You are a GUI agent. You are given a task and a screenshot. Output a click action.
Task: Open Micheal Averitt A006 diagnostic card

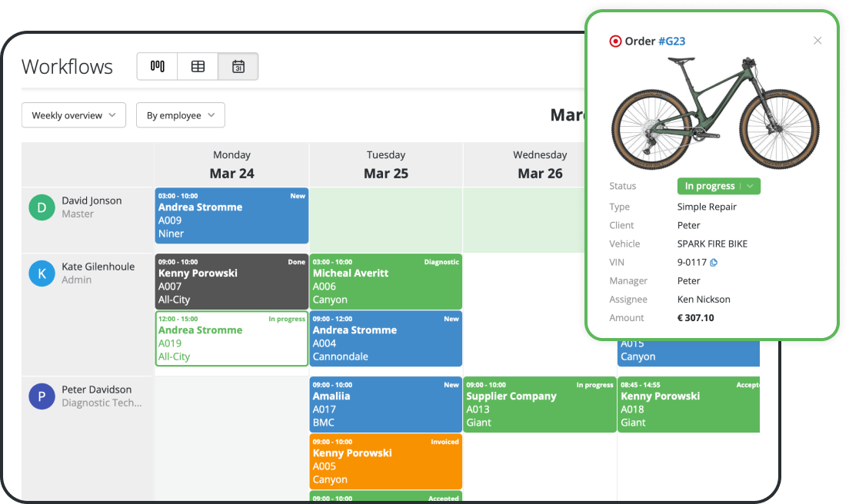(x=385, y=281)
